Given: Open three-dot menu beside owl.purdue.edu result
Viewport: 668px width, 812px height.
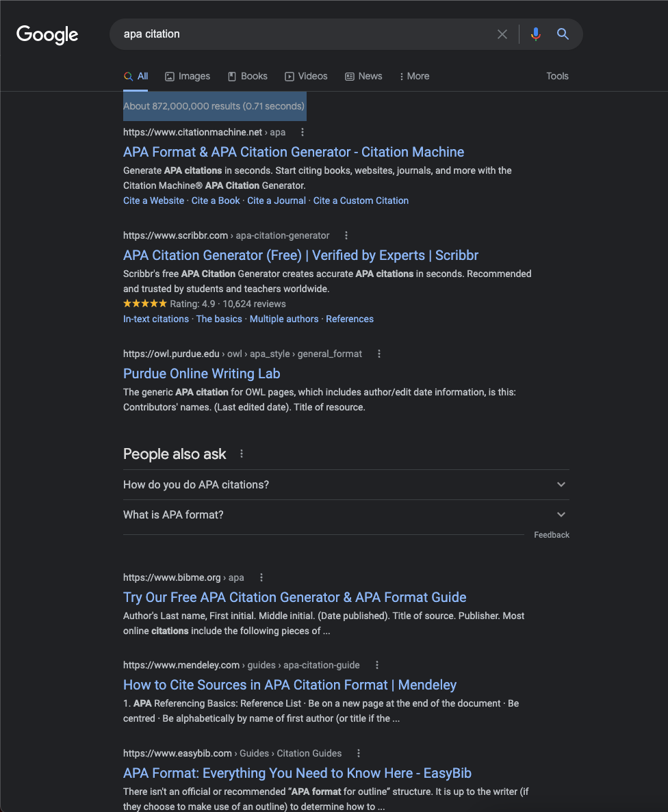Looking at the screenshot, I should [378, 354].
